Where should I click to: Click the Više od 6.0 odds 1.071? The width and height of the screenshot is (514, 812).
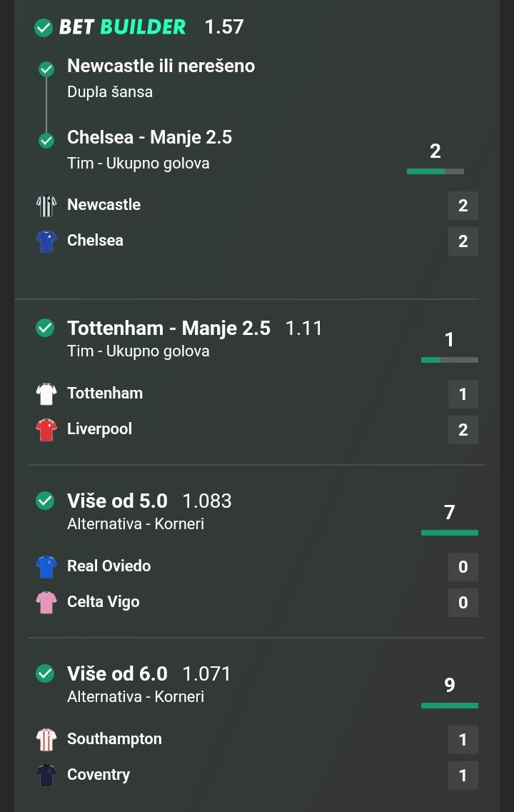tap(206, 674)
